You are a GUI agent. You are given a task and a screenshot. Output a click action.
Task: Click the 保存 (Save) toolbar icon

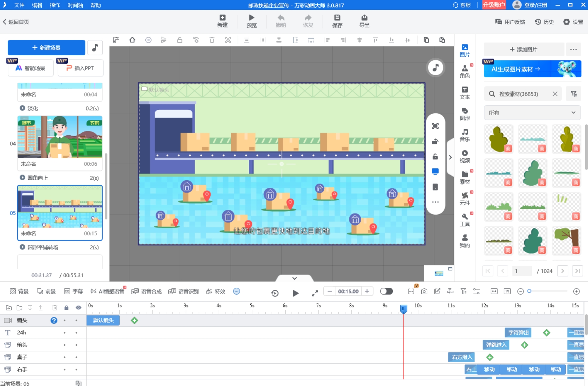(x=337, y=21)
